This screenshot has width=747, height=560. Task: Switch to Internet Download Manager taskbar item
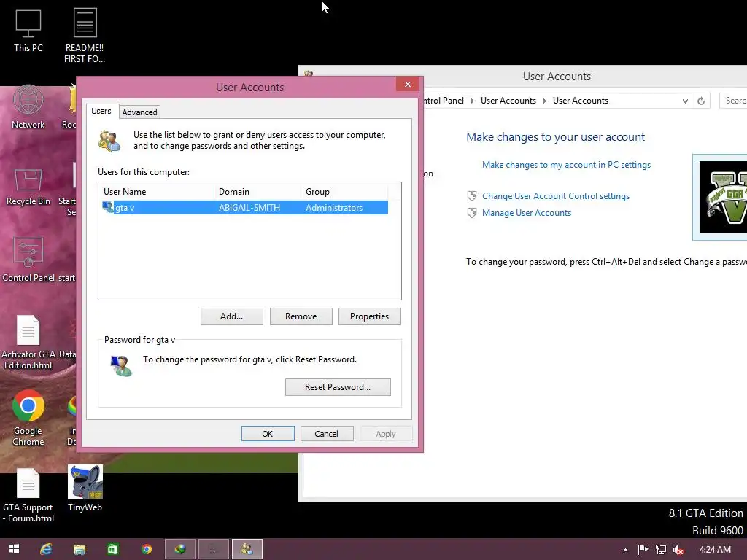(x=180, y=549)
